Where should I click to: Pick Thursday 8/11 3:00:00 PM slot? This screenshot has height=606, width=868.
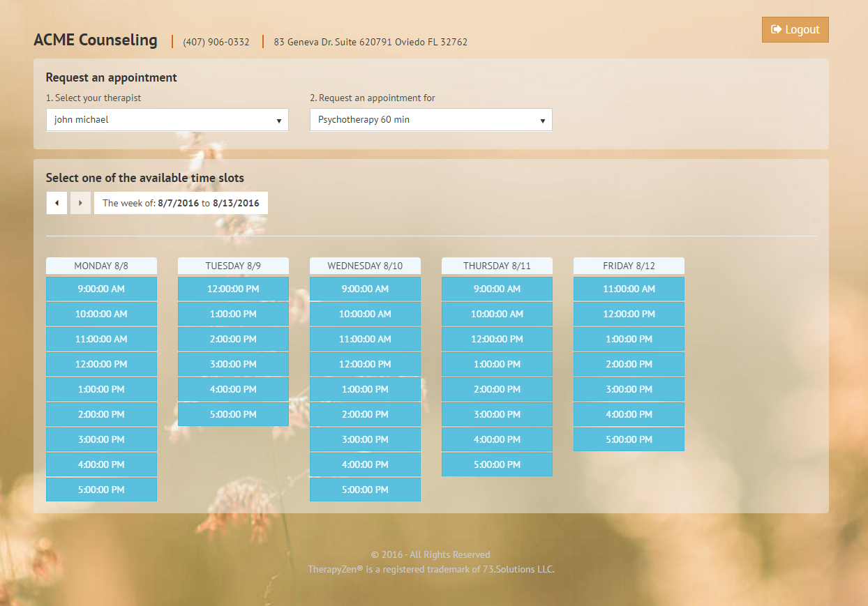[497, 414]
